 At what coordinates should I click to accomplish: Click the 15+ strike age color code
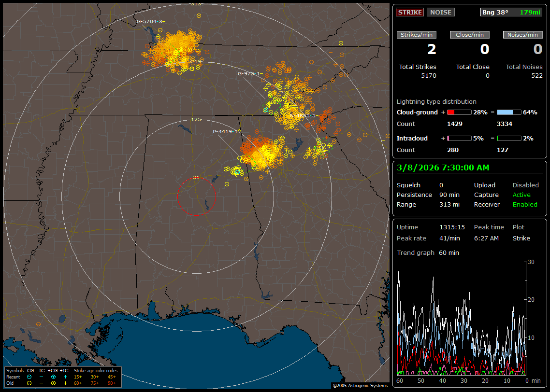click(x=78, y=377)
